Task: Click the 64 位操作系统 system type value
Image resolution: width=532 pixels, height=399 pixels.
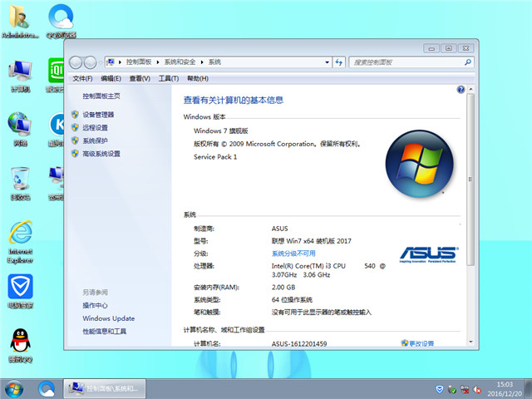Action: coord(292,299)
